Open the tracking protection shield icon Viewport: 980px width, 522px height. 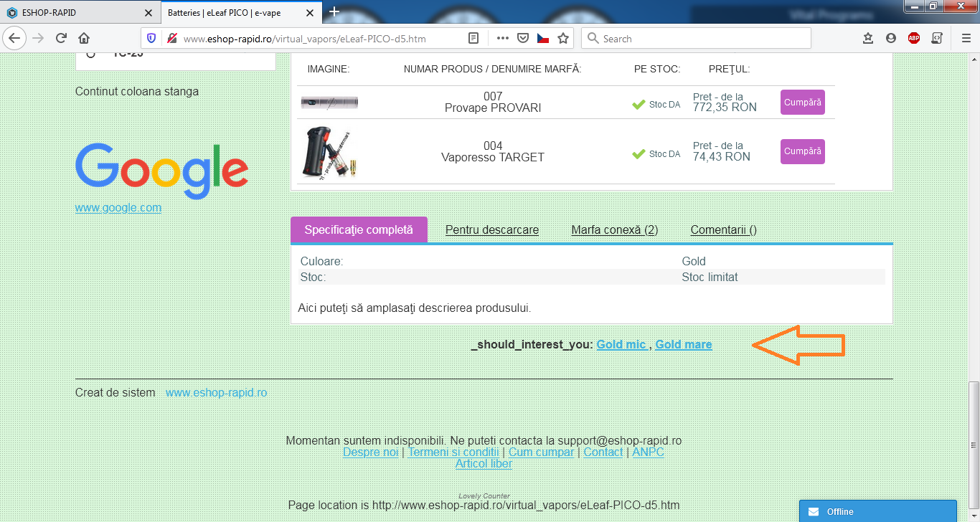(x=151, y=38)
